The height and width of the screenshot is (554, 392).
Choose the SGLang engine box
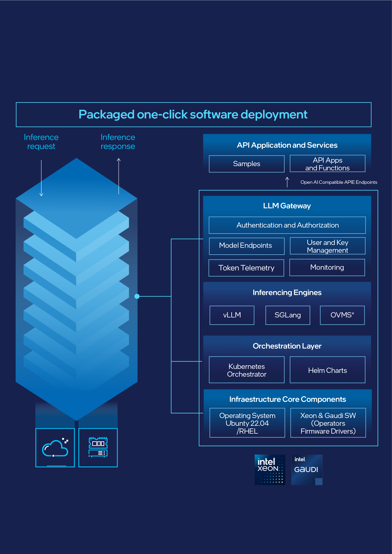click(x=288, y=315)
